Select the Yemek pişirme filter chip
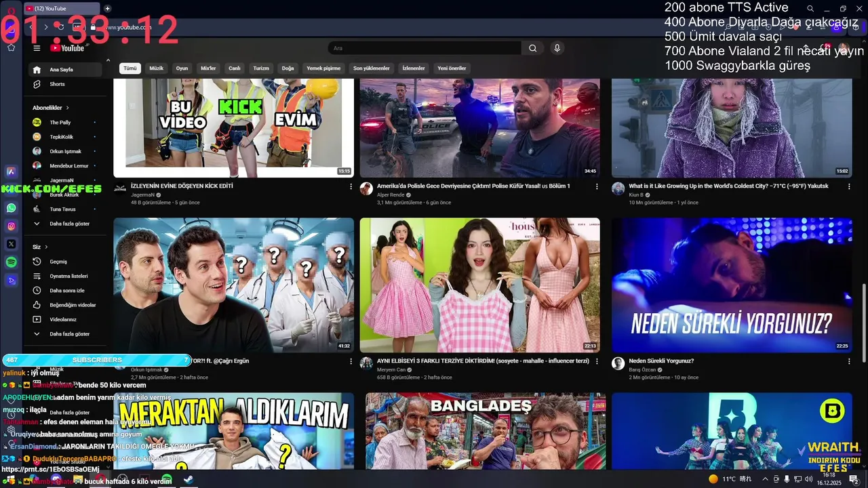 (x=323, y=68)
